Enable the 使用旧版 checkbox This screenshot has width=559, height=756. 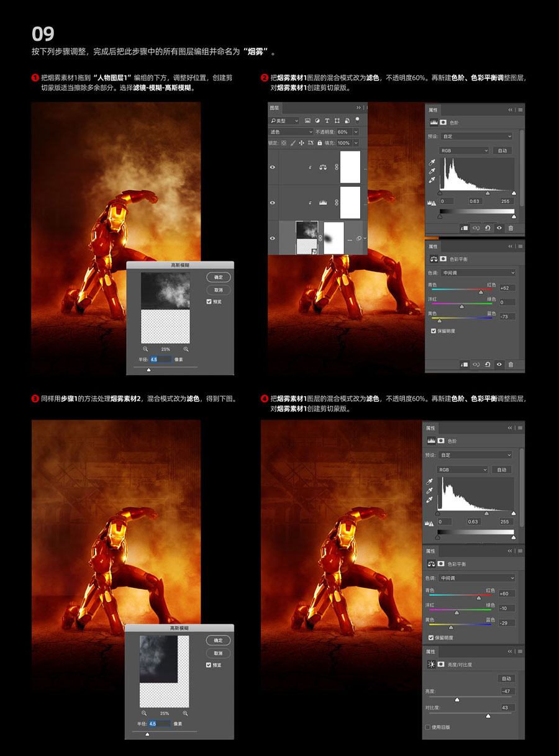coord(428,727)
